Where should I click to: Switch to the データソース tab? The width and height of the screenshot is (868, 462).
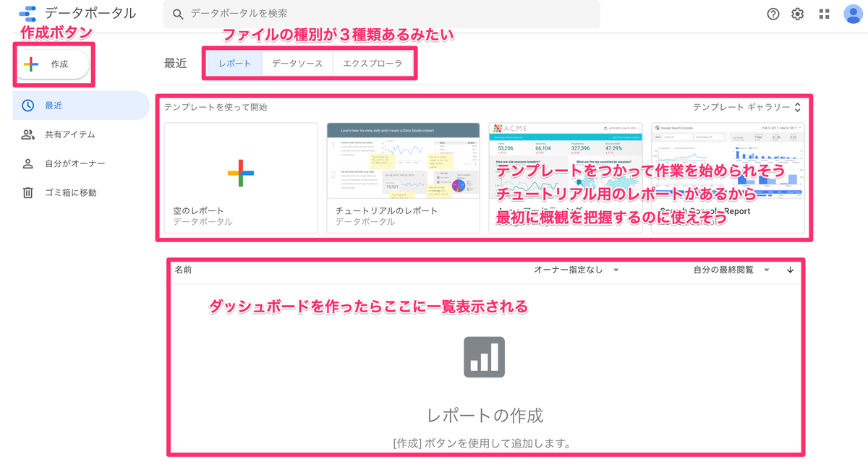(297, 64)
